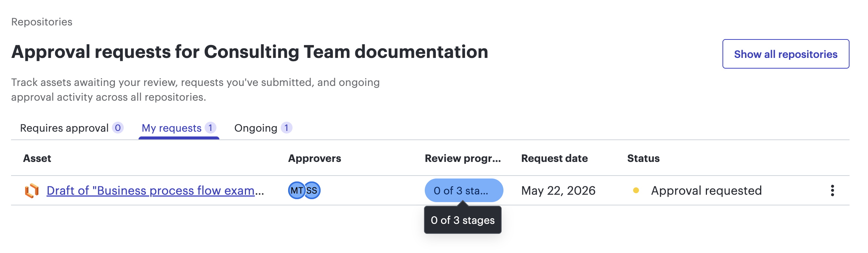Click the yellow status dot indicator
The height and width of the screenshot is (253, 868).
pos(636,191)
